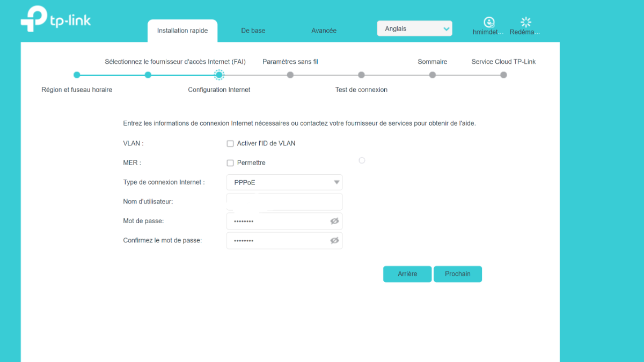Image resolution: width=644 pixels, height=362 pixels.
Task: Click the Nom d'utilisateur input field
Action: [x=284, y=202]
